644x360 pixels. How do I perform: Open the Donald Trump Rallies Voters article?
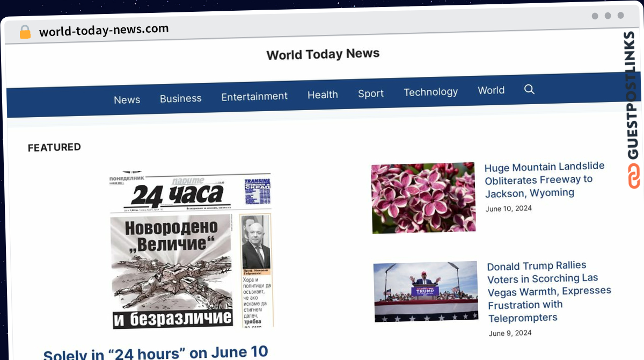[x=549, y=291]
